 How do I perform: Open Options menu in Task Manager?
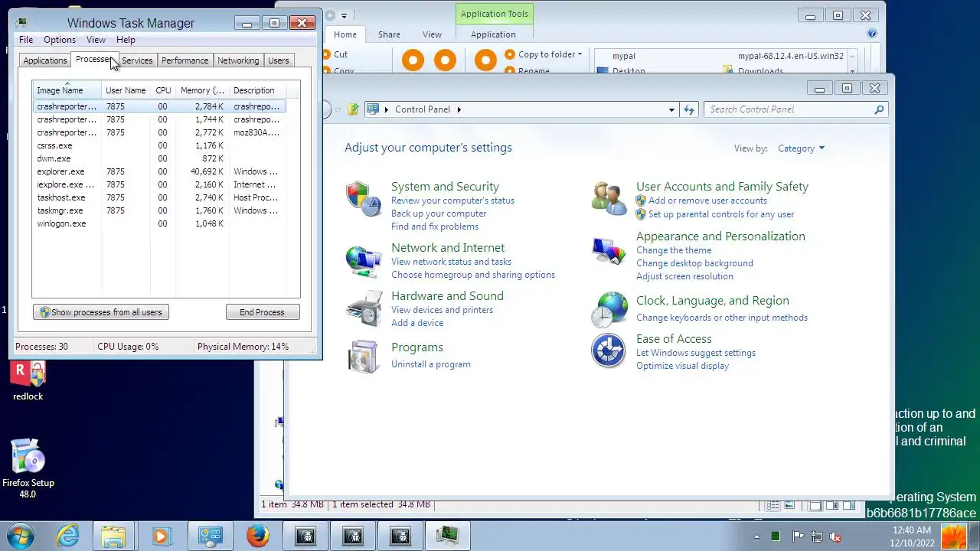(60, 40)
